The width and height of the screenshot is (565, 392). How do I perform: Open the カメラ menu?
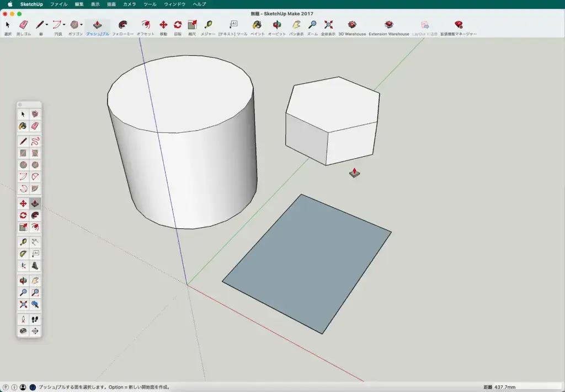[x=129, y=4]
